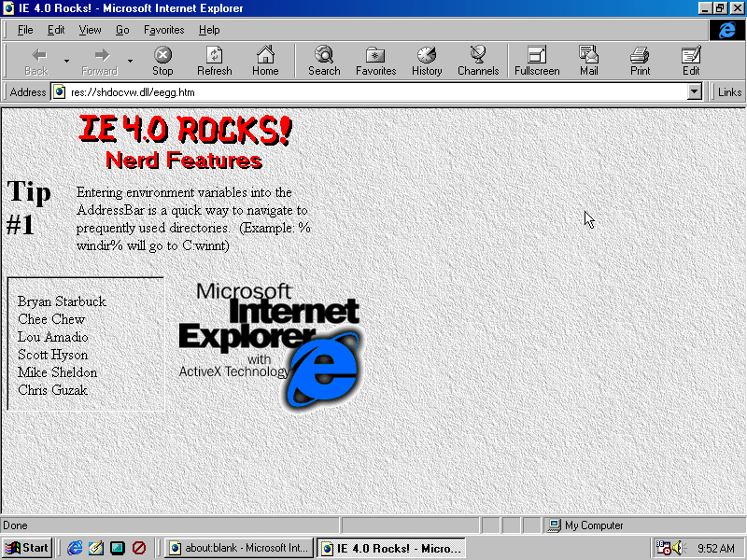Print the current page
This screenshot has height=560, width=747.
coord(640,62)
